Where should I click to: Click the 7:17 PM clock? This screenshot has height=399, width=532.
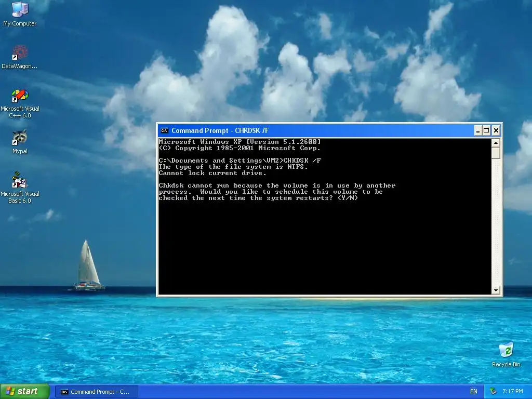click(x=513, y=392)
